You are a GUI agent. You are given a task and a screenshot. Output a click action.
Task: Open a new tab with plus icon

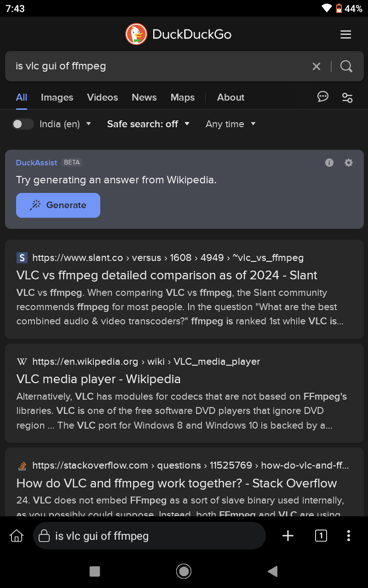tap(288, 536)
